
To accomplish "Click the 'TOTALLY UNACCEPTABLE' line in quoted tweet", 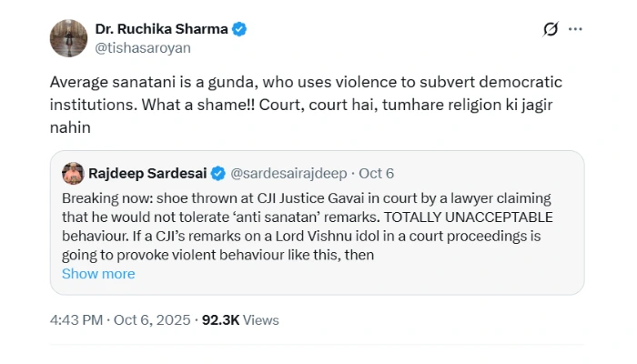I will coord(308,217).
